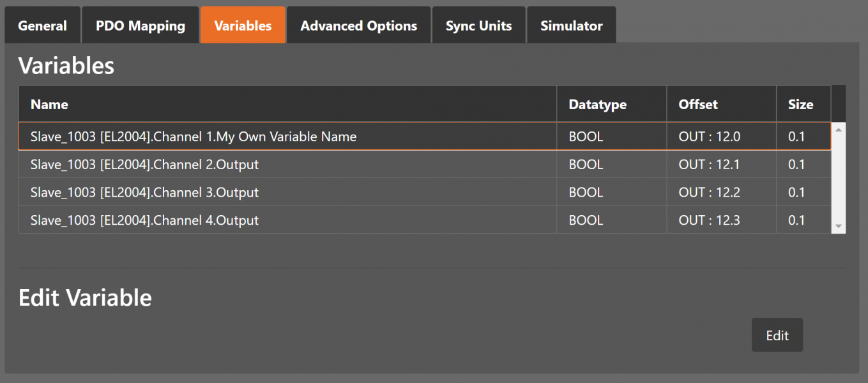Viewport: 868px width, 383px height.
Task: Switch to the PDO Mapping tab
Action: tap(141, 26)
